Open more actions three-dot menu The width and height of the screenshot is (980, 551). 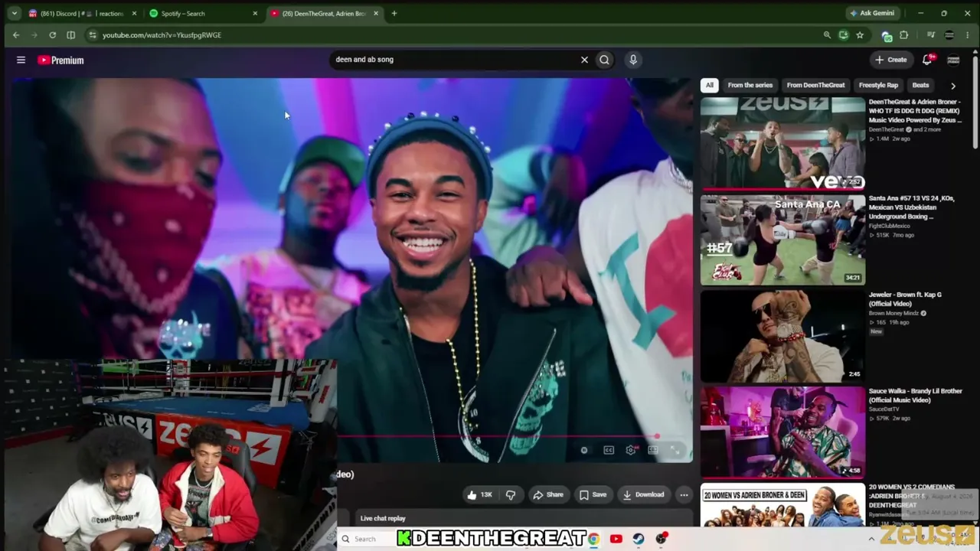684,494
